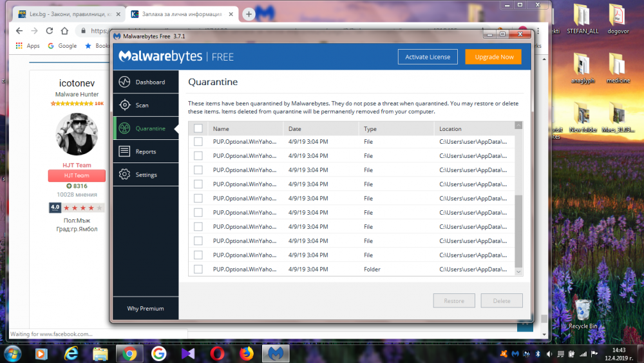The height and width of the screenshot is (363, 644).
Task: Switch to Chrome in the taskbar
Action: tap(129, 354)
